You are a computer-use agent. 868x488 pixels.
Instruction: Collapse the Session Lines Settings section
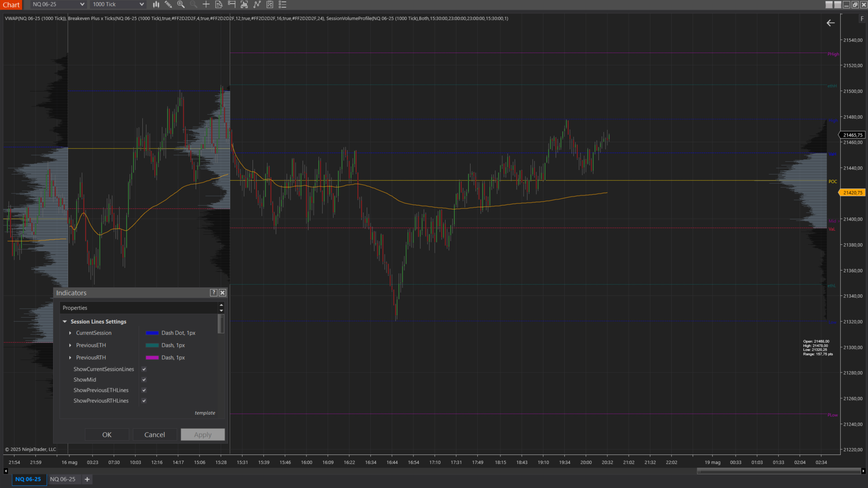[64, 321]
